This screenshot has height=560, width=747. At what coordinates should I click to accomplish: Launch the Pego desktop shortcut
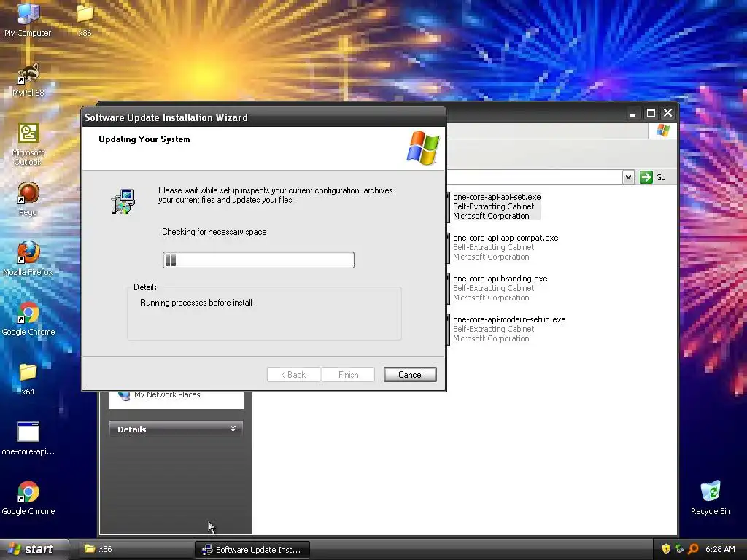28,199
